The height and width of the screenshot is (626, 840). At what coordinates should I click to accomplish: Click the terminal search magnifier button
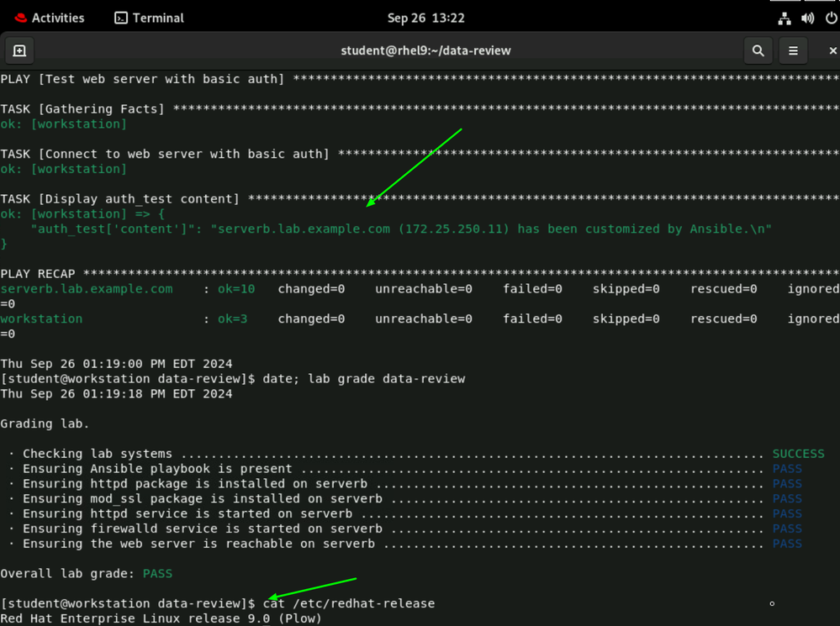pos(758,50)
